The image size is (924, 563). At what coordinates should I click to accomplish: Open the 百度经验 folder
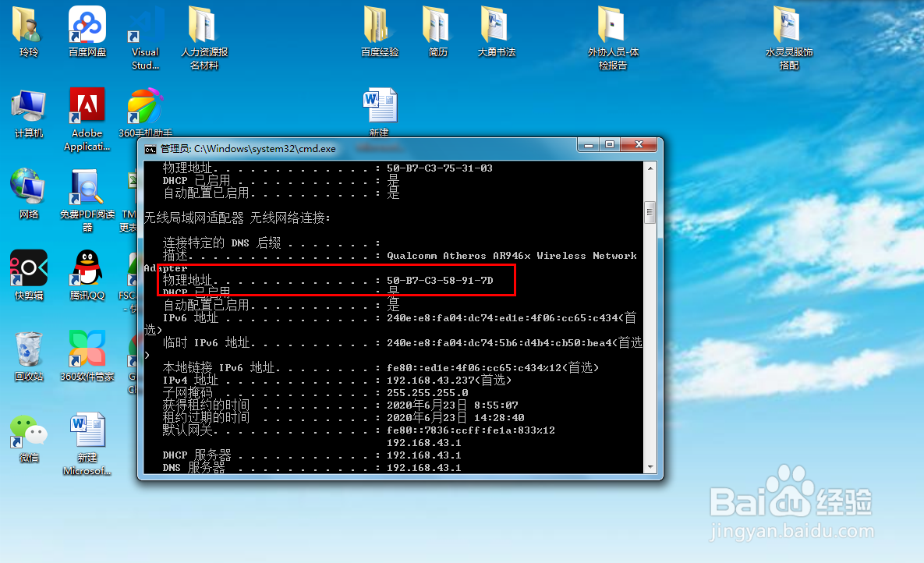(x=378, y=26)
